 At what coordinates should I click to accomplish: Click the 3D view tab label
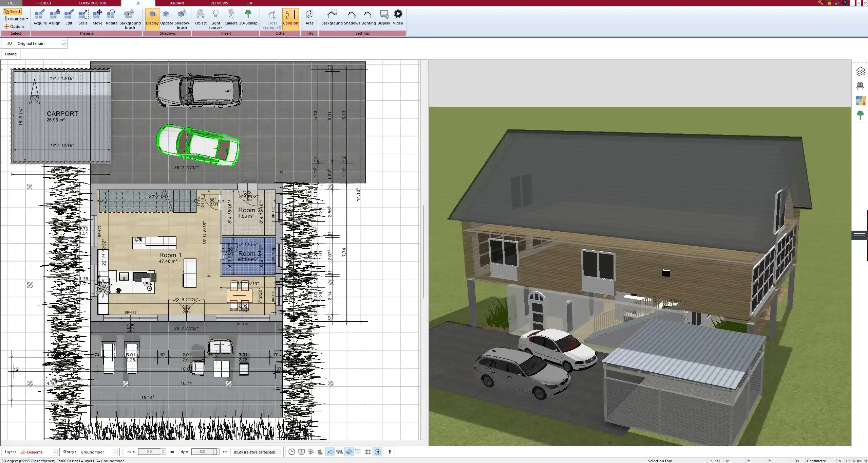click(x=138, y=3)
